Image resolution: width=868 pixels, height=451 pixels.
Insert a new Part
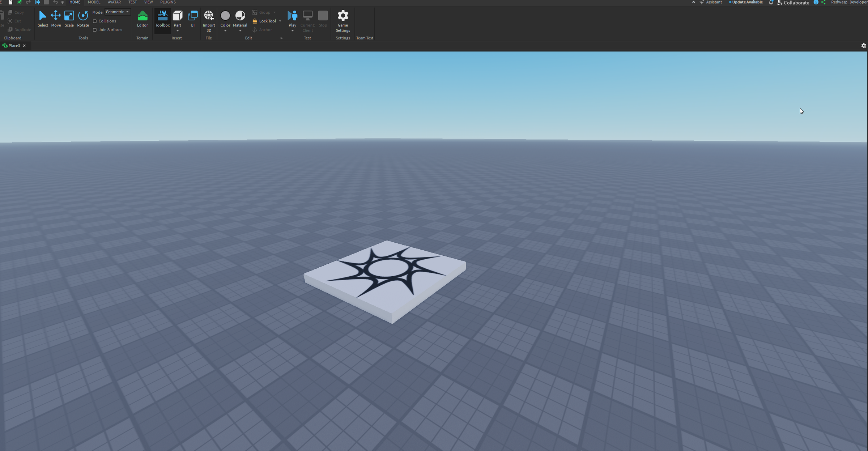pyautogui.click(x=177, y=17)
